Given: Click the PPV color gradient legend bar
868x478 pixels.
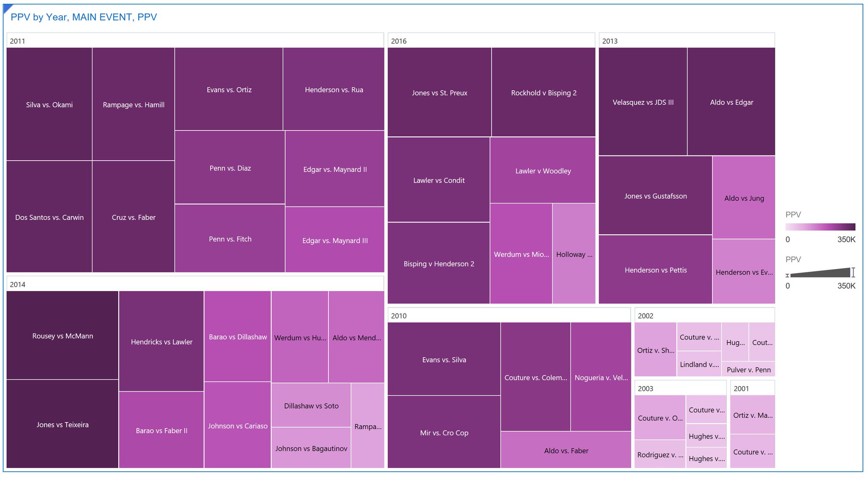Looking at the screenshot, I should click(x=820, y=227).
